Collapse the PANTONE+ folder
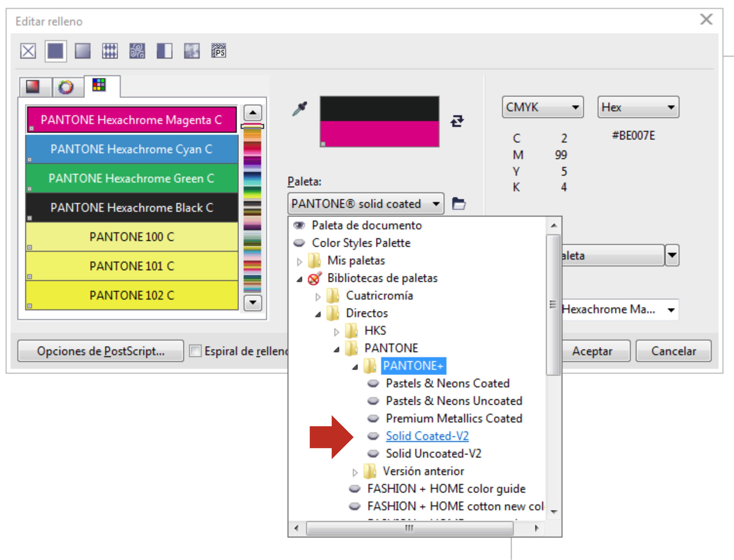The width and height of the screenshot is (734, 560). (355, 367)
